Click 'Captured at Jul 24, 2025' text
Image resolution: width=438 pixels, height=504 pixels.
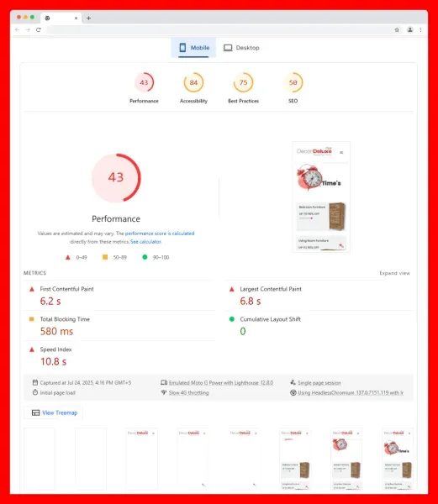click(x=86, y=383)
